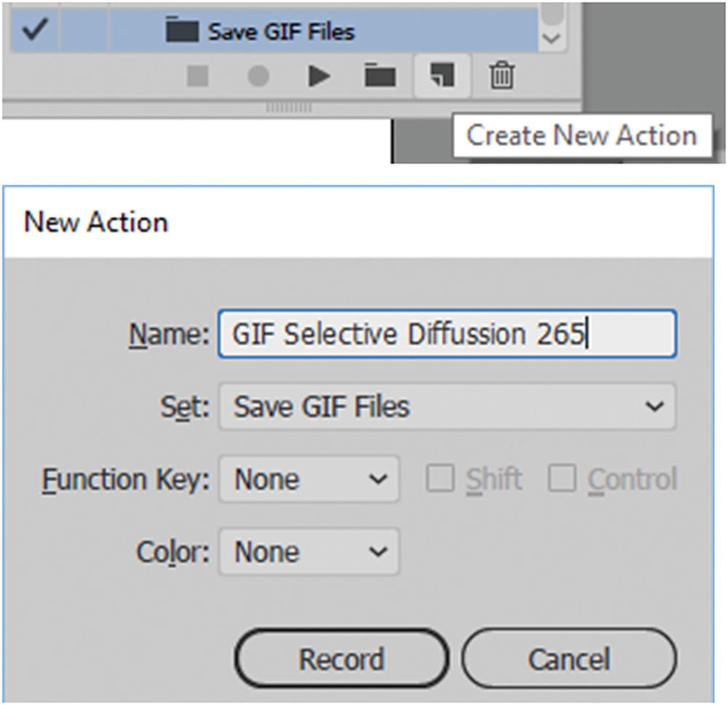Enable the Control checkbox
This screenshot has height=705, width=728.
(x=562, y=478)
